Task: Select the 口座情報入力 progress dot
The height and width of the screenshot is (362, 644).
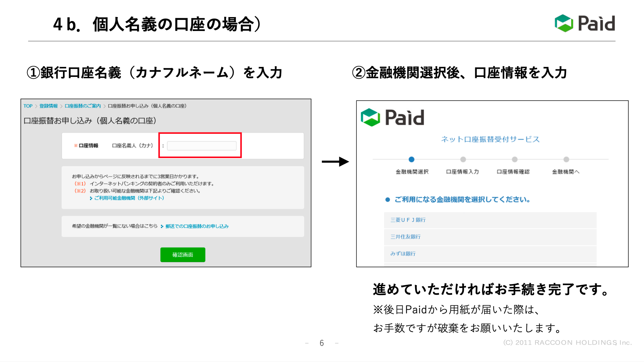Action: 463,159
